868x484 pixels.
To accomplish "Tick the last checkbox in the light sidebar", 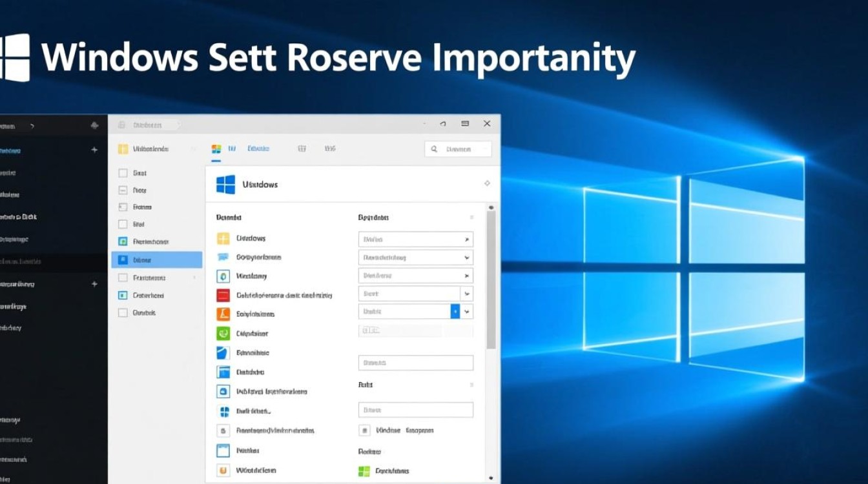I will point(123,313).
